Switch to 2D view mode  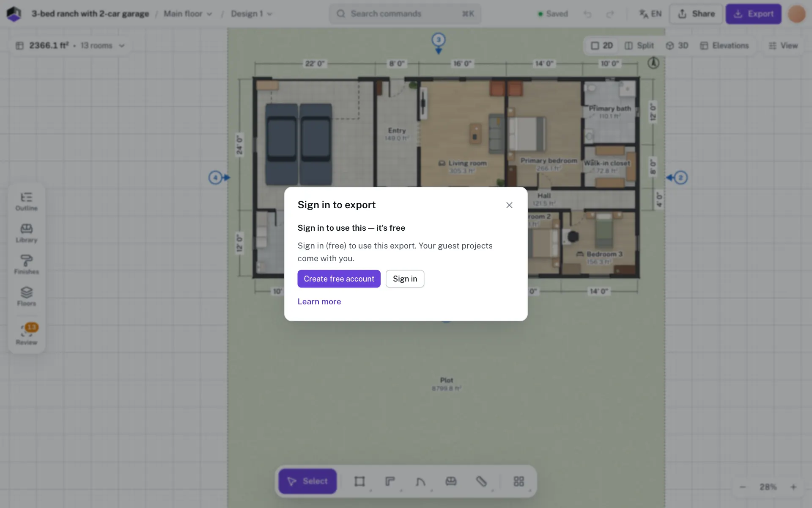(x=602, y=46)
